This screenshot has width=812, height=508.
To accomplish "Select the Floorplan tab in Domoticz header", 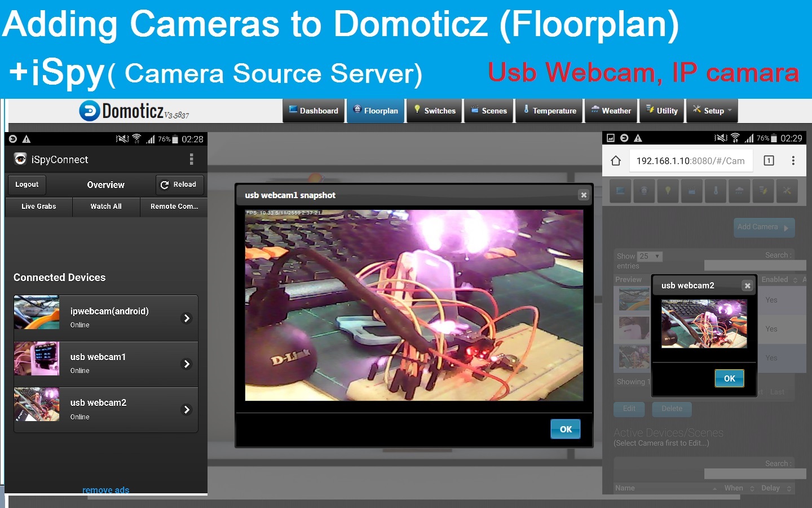I will (376, 111).
